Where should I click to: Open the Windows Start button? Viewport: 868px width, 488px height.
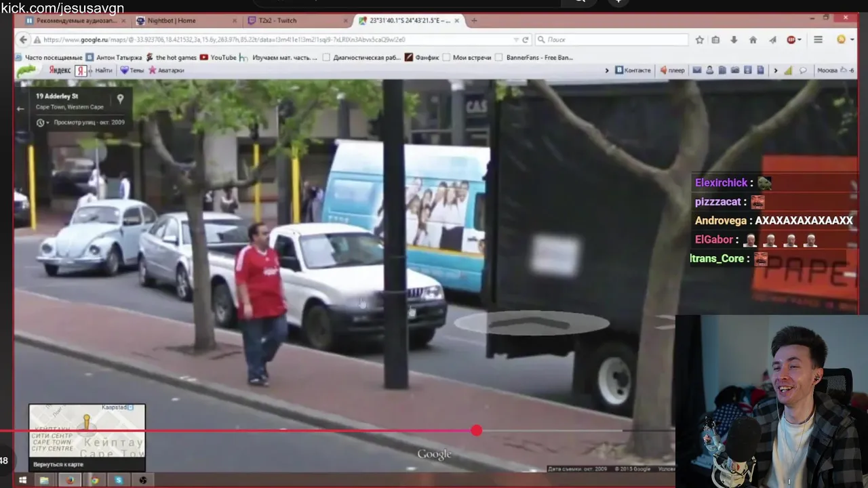pos(22,481)
